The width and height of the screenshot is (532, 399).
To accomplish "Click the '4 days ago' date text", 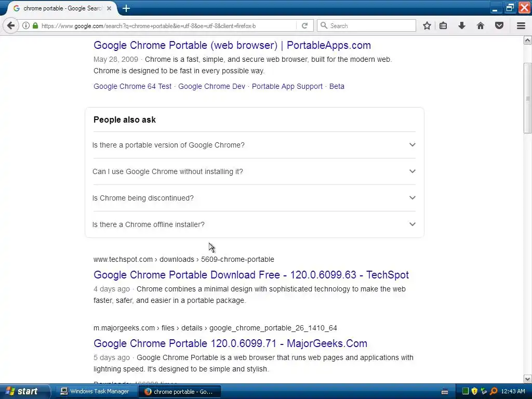I will tap(112, 289).
